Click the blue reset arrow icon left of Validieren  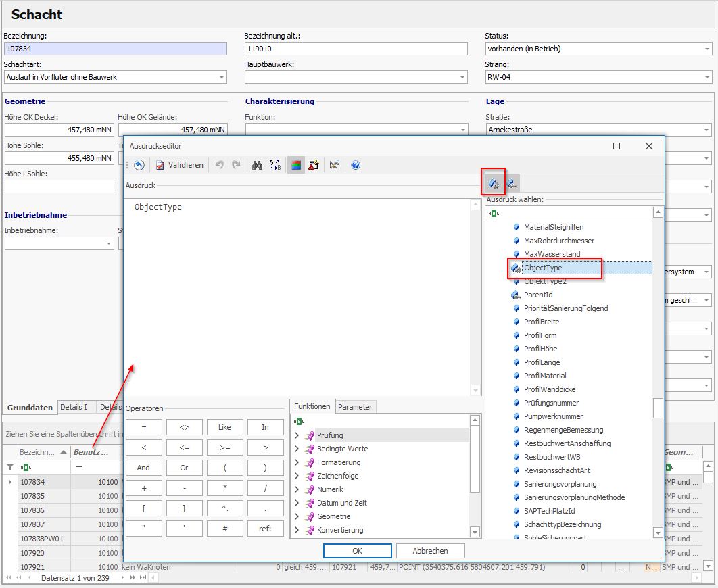tap(139, 165)
